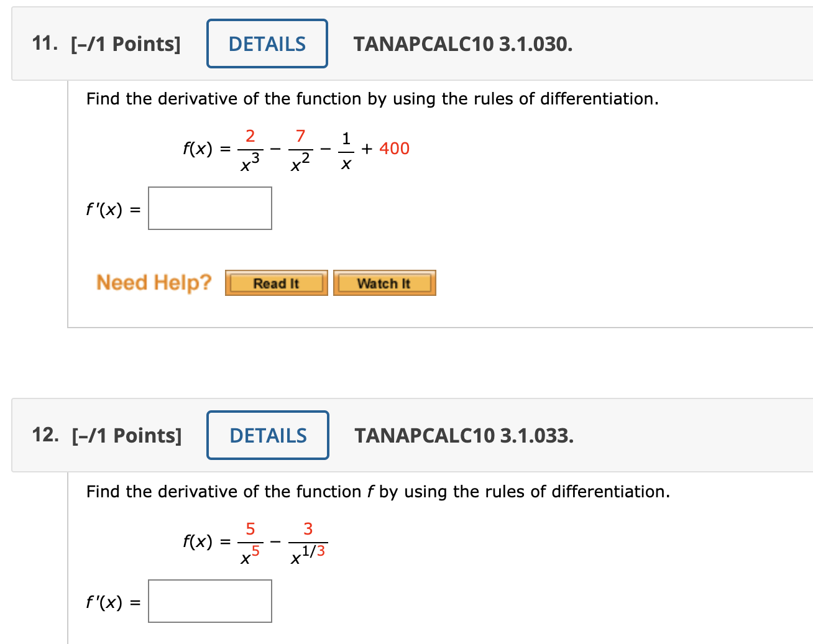Click question number 11

tap(44, 44)
